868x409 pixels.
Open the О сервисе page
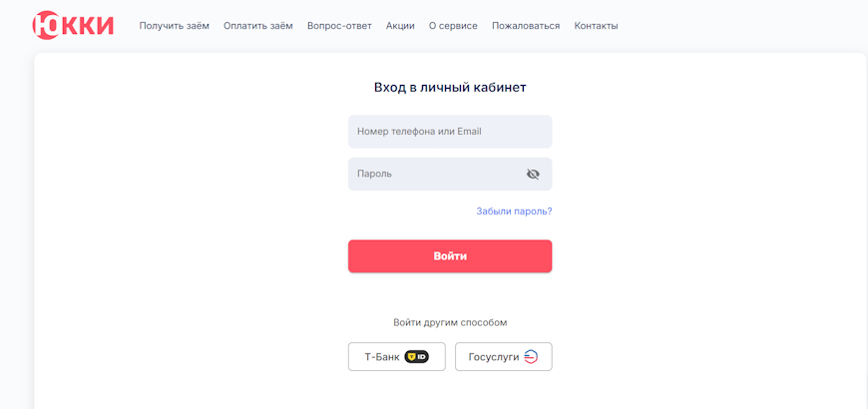pos(453,26)
